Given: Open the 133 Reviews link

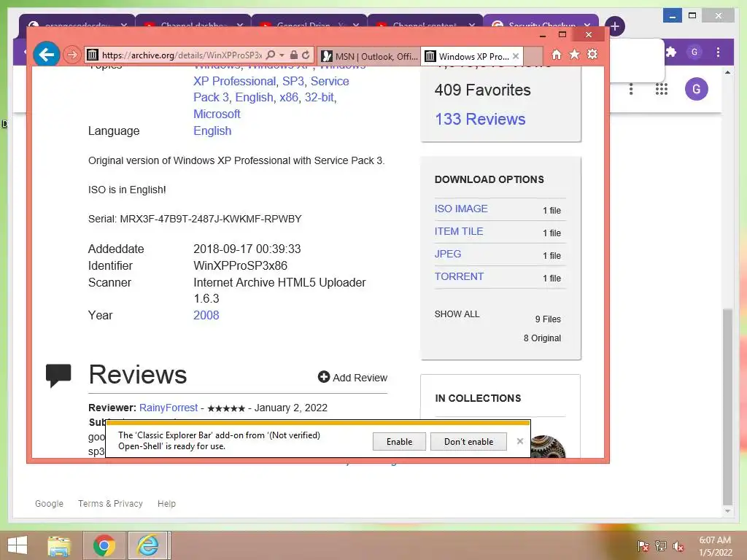Looking at the screenshot, I should tap(480, 119).
